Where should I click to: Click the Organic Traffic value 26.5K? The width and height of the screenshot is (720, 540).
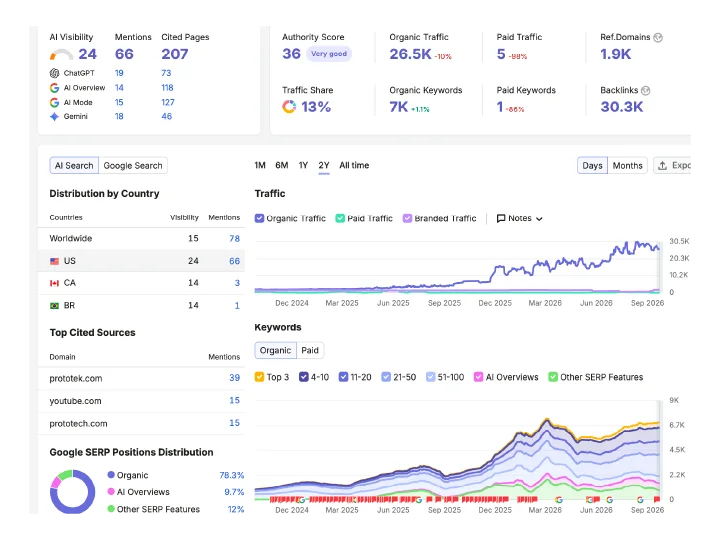[410, 54]
